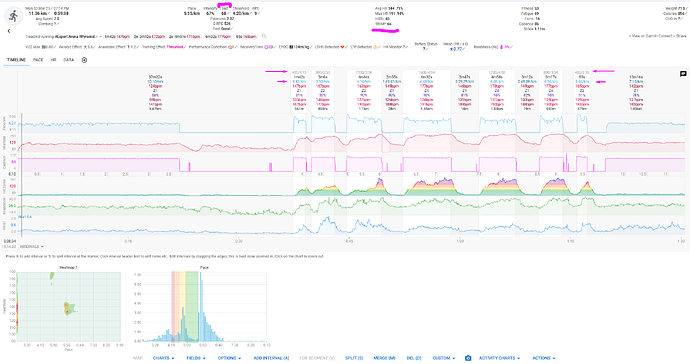Click ADD INTERVAL (A) button
The width and height of the screenshot is (690, 364).
pos(271,358)
